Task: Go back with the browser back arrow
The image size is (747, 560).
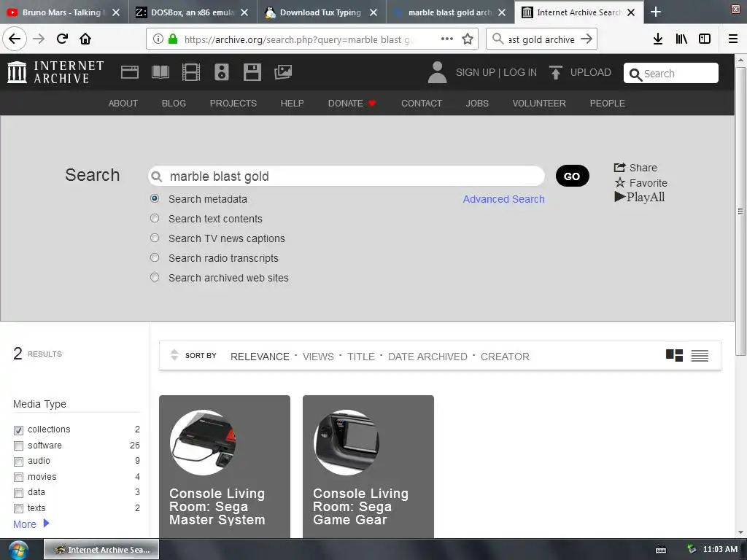Action: (15, 39)
